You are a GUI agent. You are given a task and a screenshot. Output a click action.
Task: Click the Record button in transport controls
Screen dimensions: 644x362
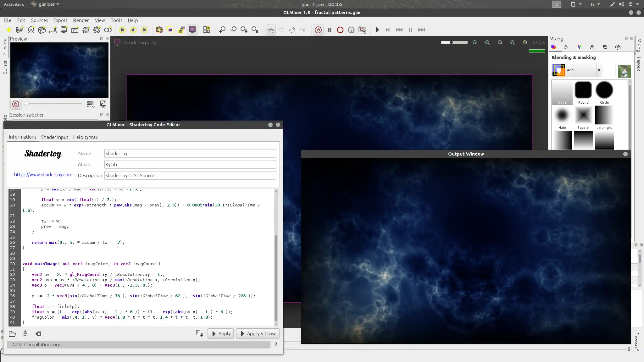(340, 30)
